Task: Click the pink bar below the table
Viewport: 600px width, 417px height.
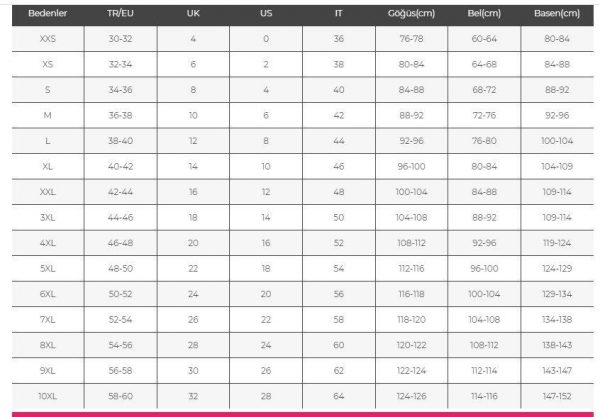Action: point(303,414)
